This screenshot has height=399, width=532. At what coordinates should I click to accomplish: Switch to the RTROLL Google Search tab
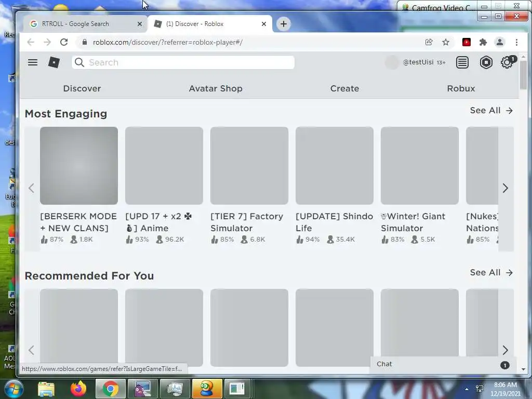click(x=85, y=24)
